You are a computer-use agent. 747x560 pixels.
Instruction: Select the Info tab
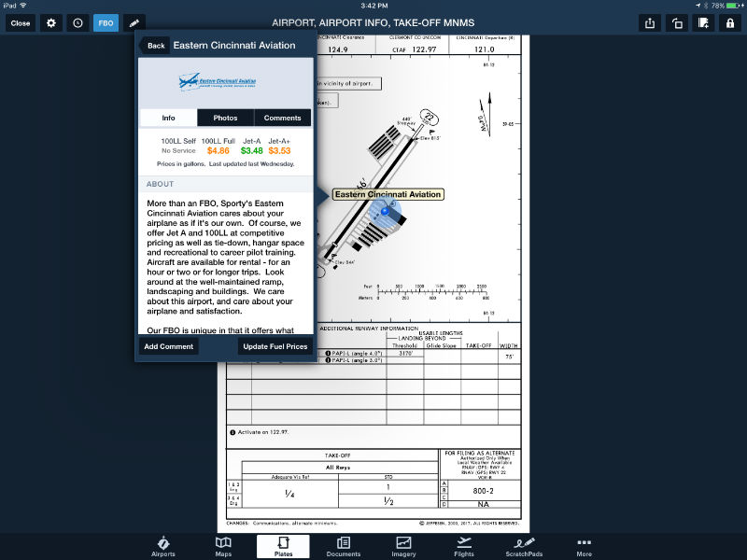169,118
